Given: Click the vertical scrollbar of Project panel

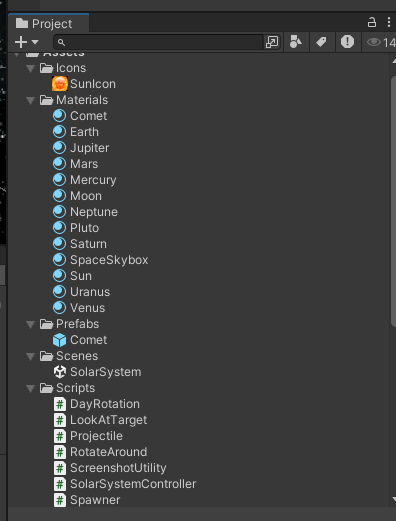Looking at the screenshot, I should 393,202.
